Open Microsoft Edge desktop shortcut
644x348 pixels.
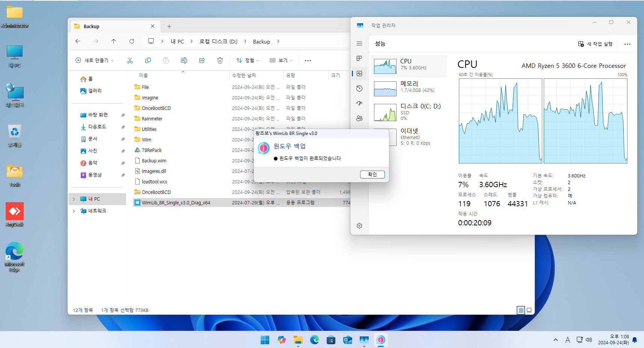pos(15,257)
